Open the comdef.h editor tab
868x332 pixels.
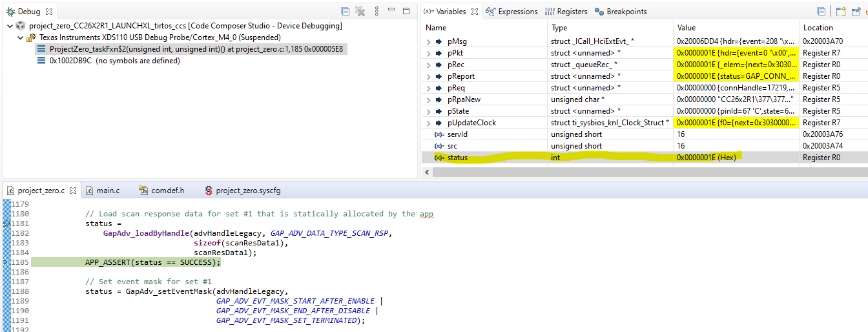pyautogui.click(x=161, y=191)
